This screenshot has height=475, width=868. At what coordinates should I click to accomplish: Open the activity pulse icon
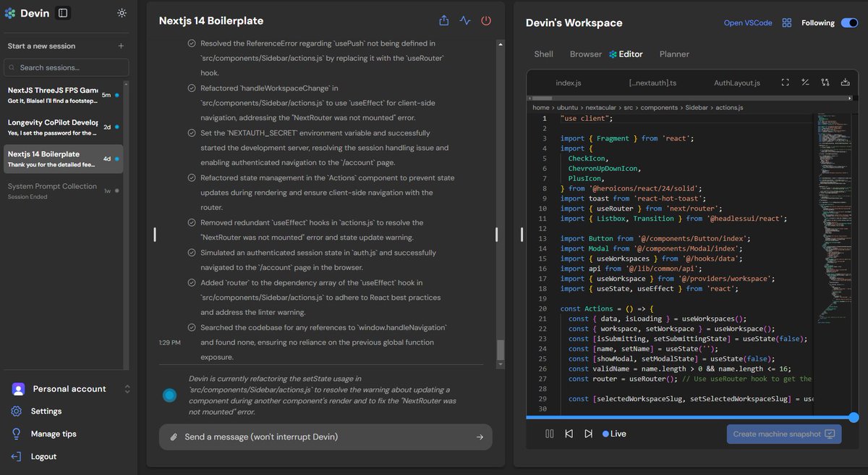[465, 21]
